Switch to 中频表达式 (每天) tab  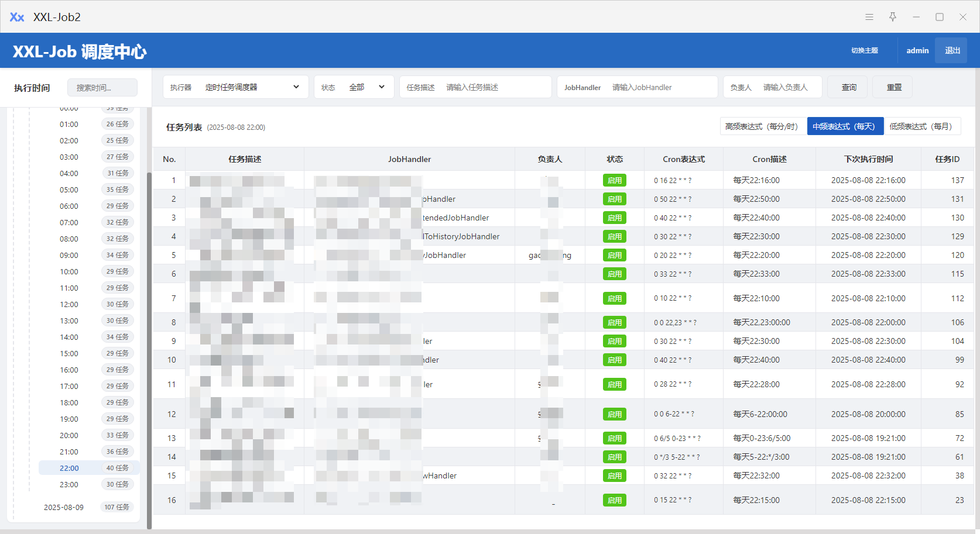tap(845, 126)
